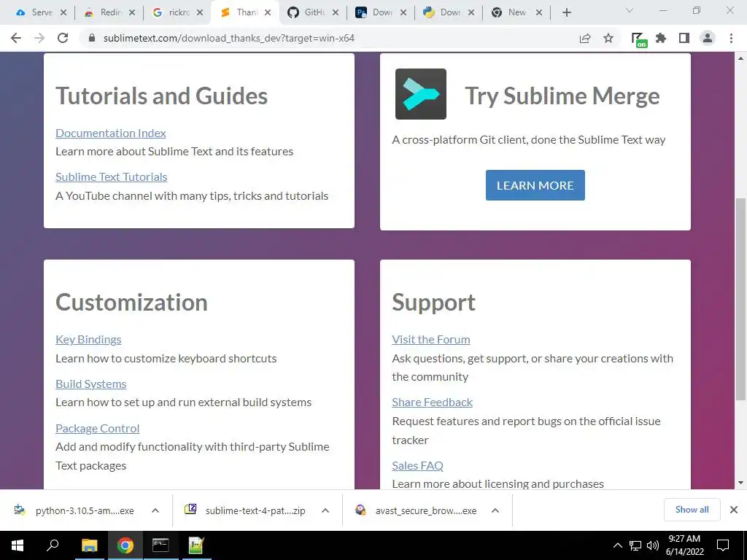This screenshot has width=747, height=560.
Task: Expand options for python-3.10.5 download
Action: (x=155, y=510)
